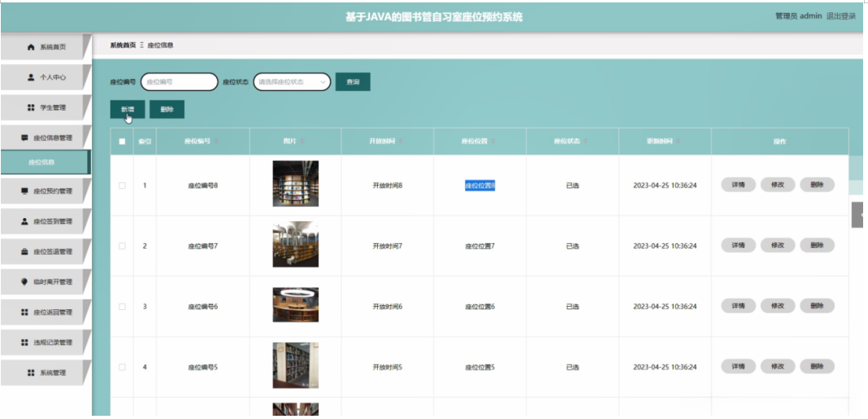This screenshot has height=419, width=868.
Task: Open 详情 for row 座位编号7
Action: 738,246
